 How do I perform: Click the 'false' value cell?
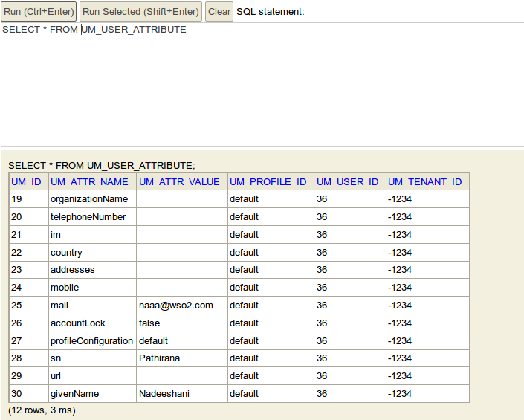coord(182,323)
